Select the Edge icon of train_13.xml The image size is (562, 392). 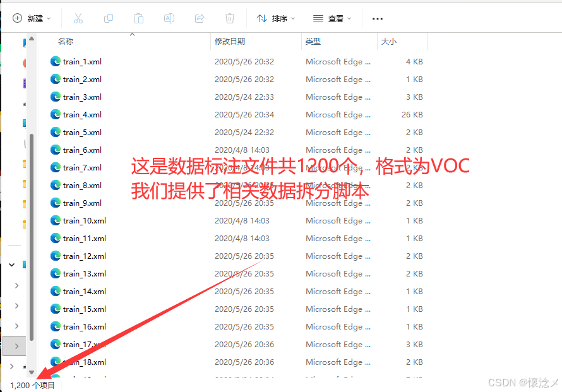click(56, 274)
